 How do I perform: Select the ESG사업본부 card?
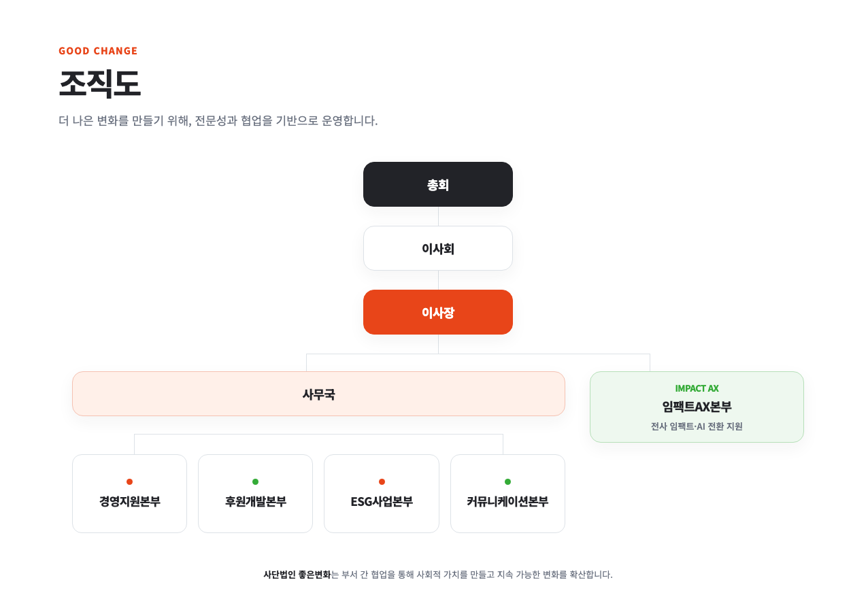[x=382, y=494]
